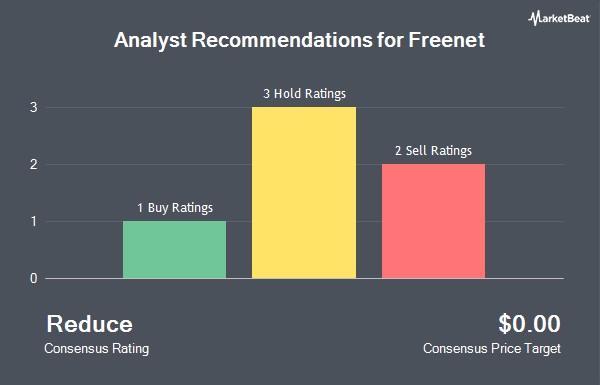Select the '1 Buy Ratings' label
Viewport: 600px width, 385px height.
point(175,208)
